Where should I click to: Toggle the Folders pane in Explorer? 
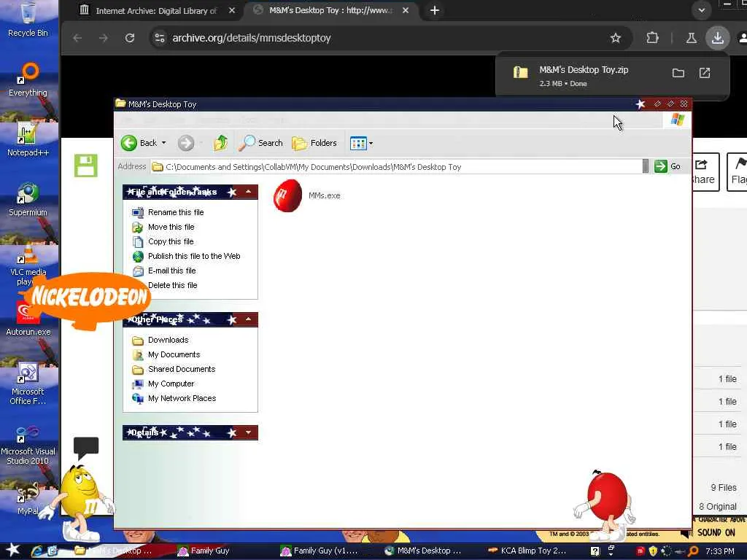314,143
